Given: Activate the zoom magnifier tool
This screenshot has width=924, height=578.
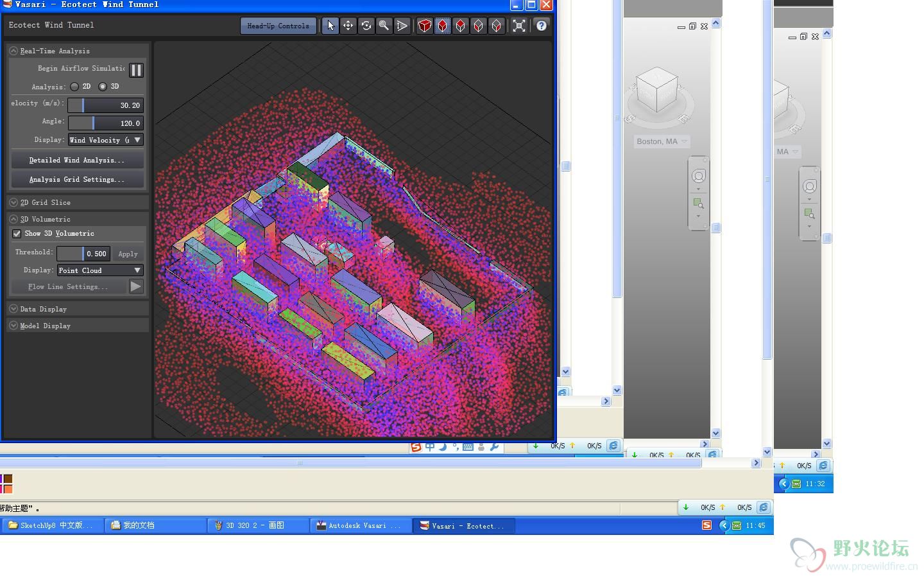Looking at the screenshot, I should 384,26.
